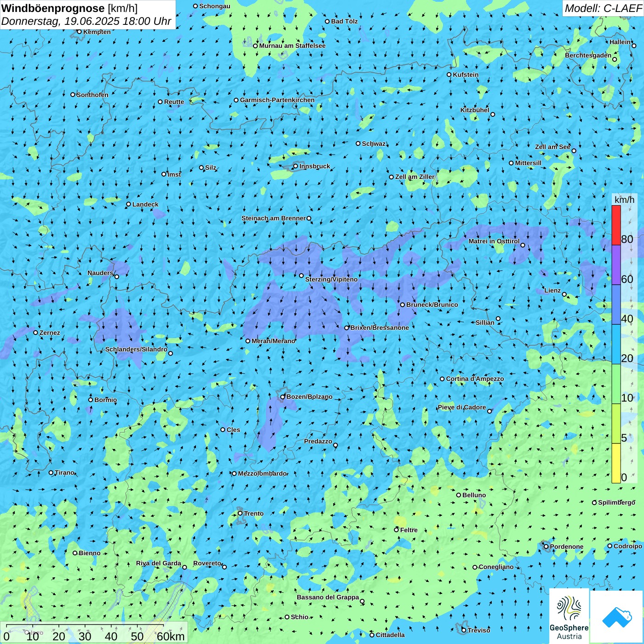Screen dimensions: 644x644
Task: Click the Innsbruck city label
Action: coord(315,166)
